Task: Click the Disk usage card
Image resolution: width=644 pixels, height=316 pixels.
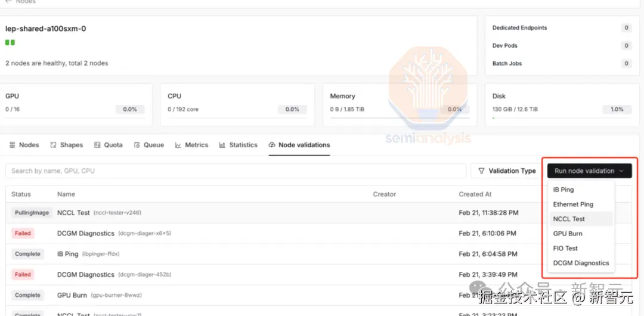Action: (x=562, y=105)
